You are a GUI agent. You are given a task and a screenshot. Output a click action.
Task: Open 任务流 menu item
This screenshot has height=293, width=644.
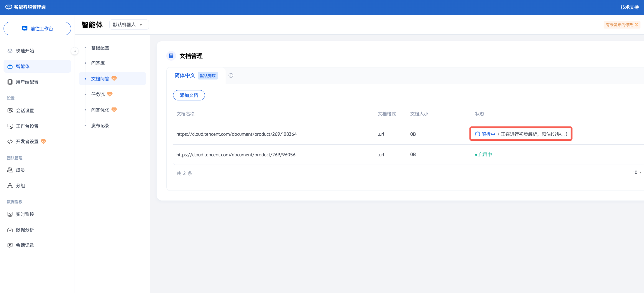coord(98,95)
